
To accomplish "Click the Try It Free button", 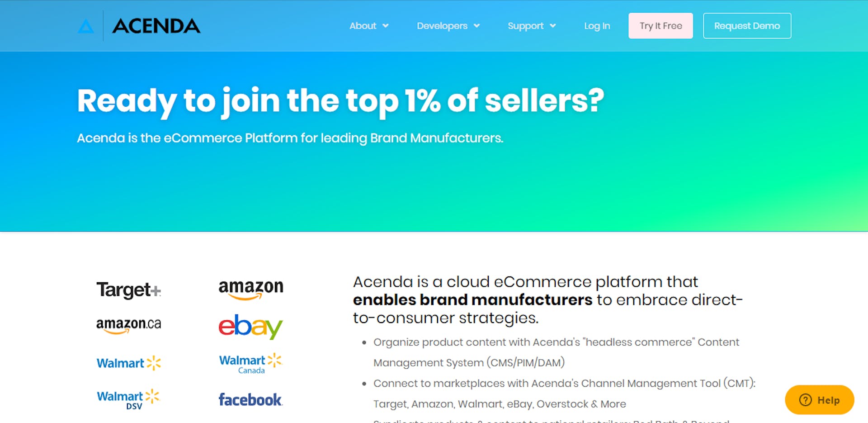I will (x=660, y=26).
